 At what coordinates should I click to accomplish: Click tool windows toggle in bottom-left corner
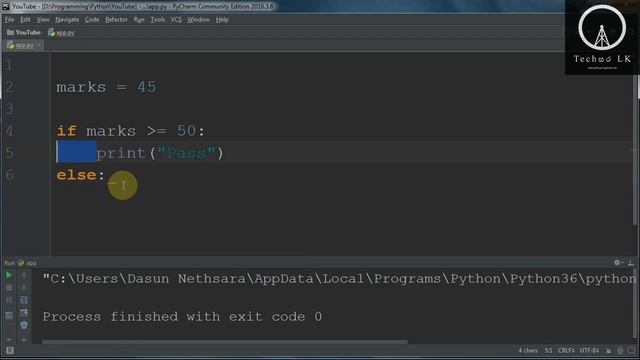click(10, 350)
